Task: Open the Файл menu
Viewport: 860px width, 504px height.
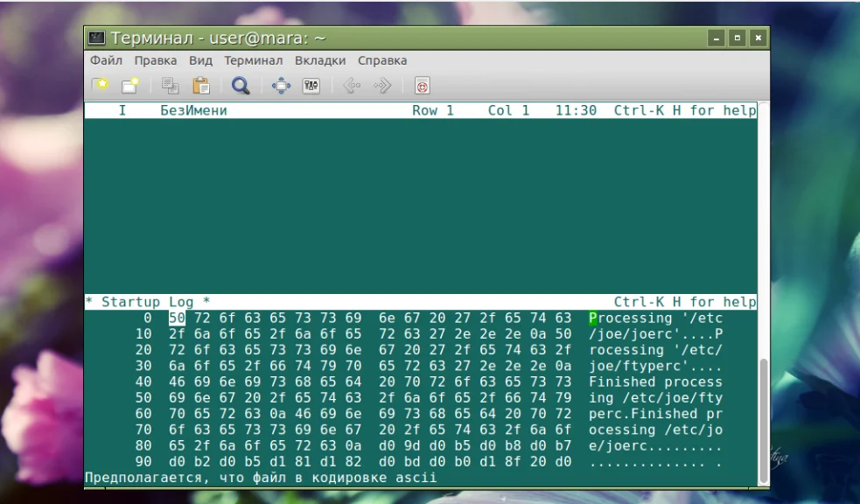Action: pyautogui.click(x=106, y=60)
